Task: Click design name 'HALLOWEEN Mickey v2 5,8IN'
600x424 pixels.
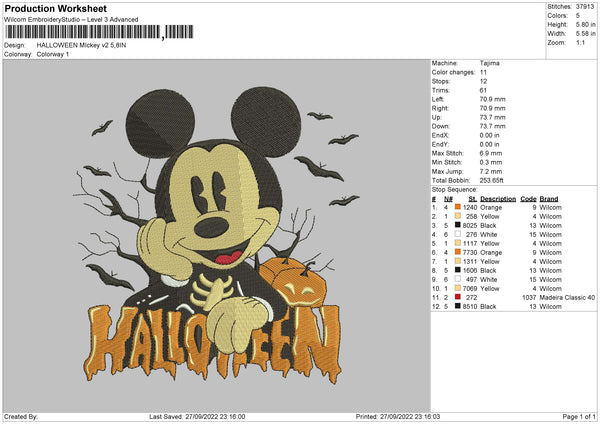Action: click(x=81, y=45)
